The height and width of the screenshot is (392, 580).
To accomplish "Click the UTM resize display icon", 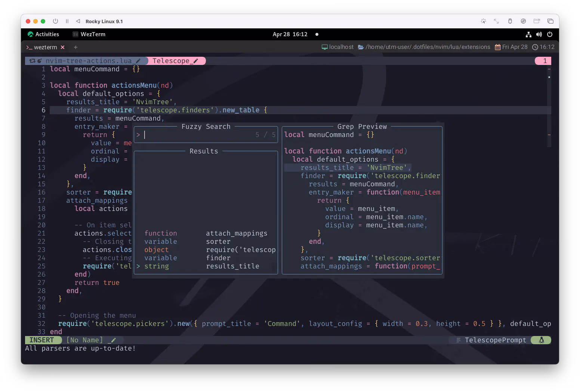I will click(x=496, y=21).
